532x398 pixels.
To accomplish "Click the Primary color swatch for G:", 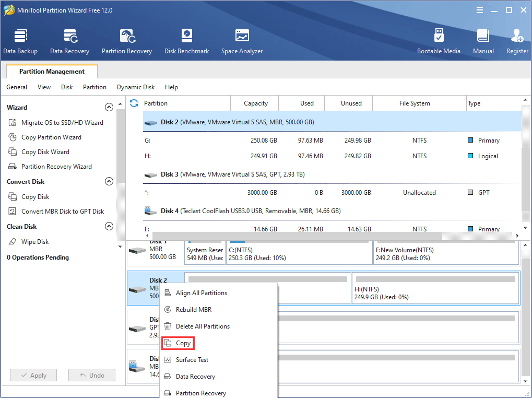I will click(x=470, y=140).
